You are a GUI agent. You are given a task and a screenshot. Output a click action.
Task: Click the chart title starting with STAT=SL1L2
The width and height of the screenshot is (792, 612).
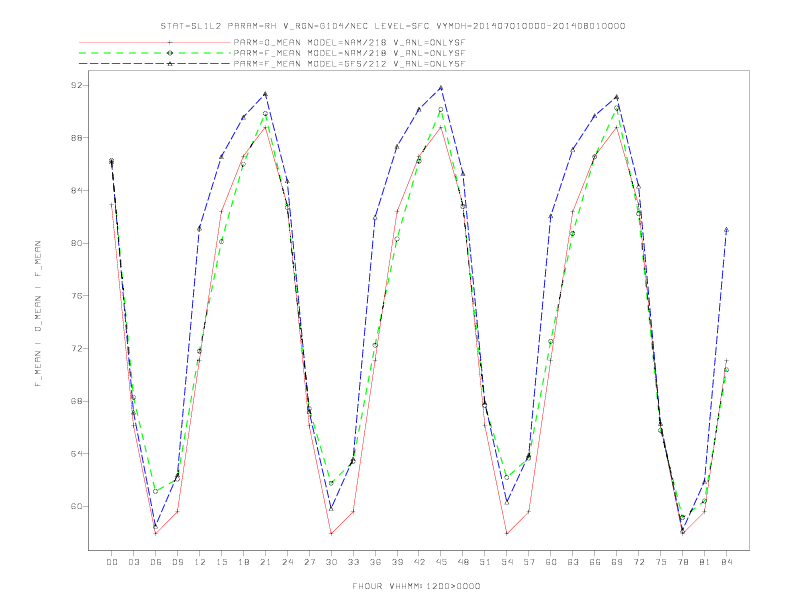coord(393,26)
